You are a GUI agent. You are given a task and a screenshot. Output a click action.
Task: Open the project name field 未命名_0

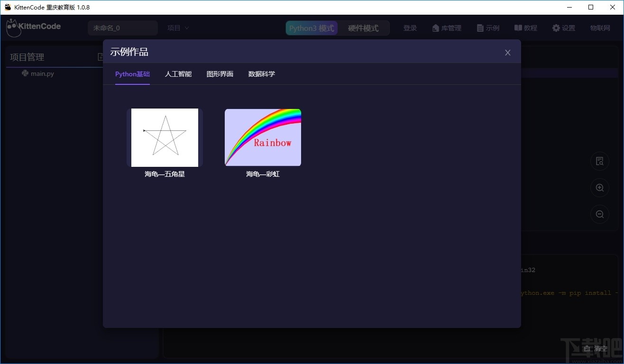pos(122,27)
